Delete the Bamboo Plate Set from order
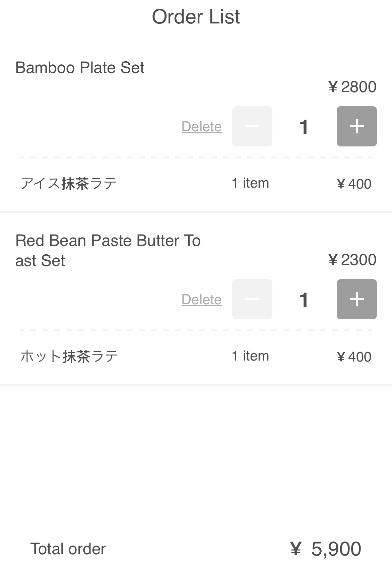 202,127
